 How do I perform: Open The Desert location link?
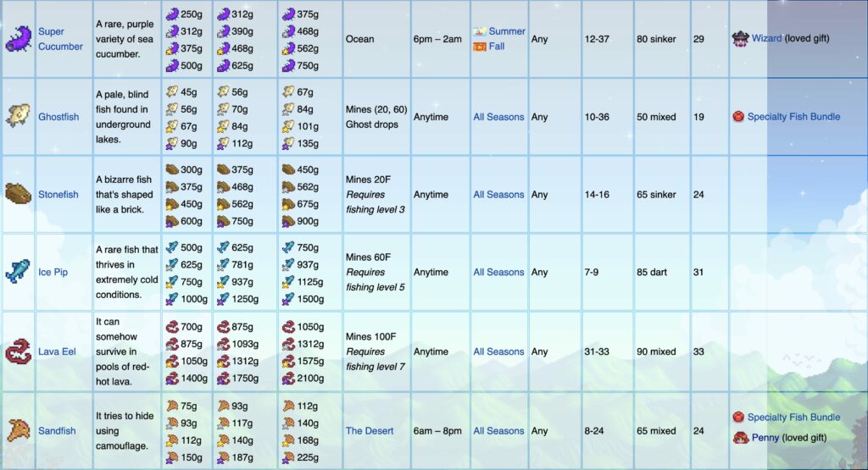point(370,431)
